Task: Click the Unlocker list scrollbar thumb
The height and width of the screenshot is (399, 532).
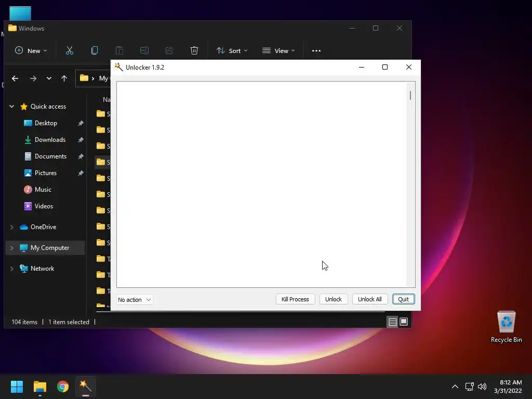Action: [410, 96]
